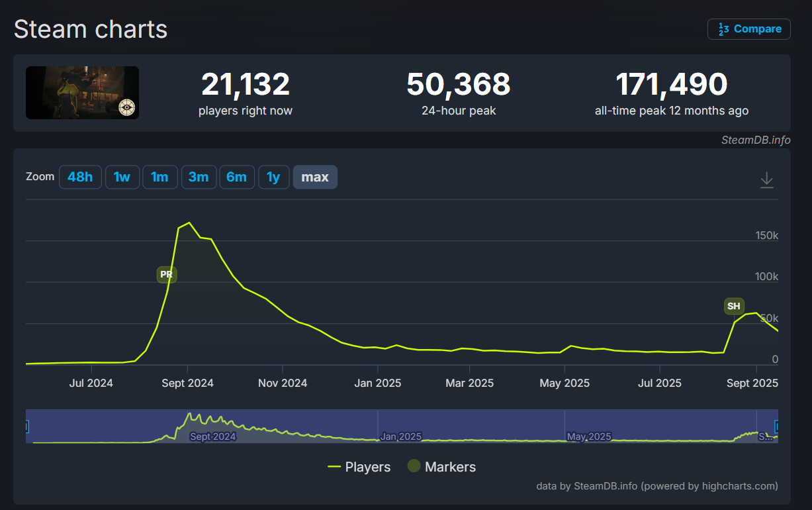The image size is (812, 510).
Task: Download chart data via the download icon
Action: pos(766,179)
